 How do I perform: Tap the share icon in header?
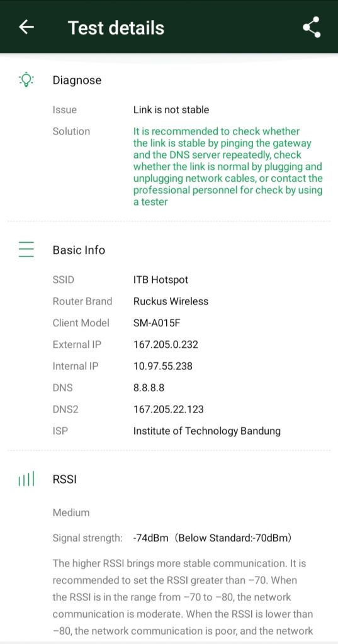point(312,27)
